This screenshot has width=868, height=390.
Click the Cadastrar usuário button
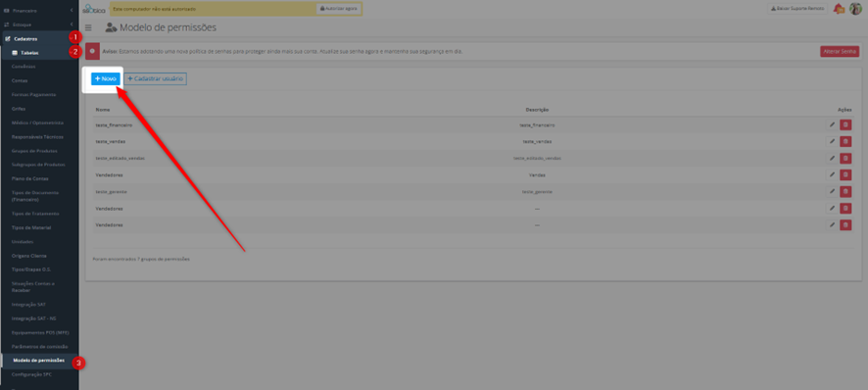click(x=155, y=79)
